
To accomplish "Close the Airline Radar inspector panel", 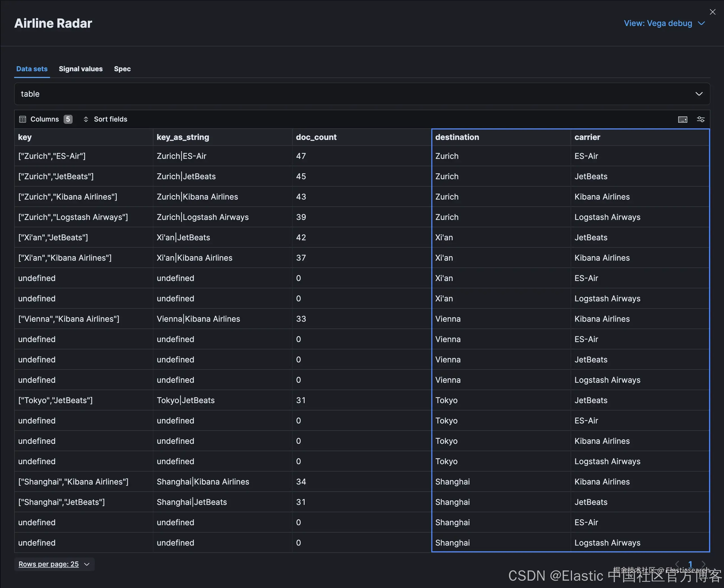I will tap(712, 12).
